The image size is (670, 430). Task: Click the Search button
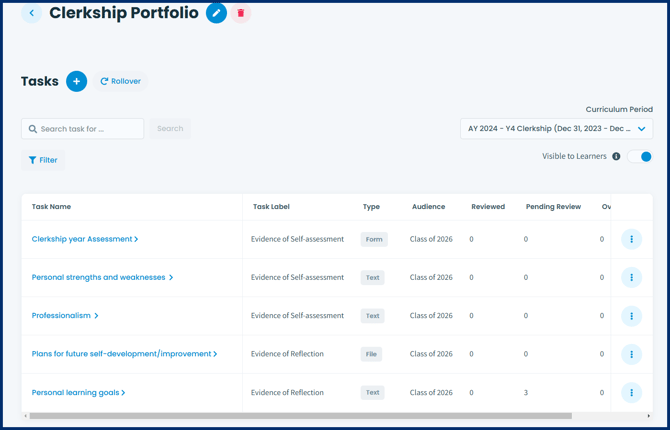click(x=170, y=129)
